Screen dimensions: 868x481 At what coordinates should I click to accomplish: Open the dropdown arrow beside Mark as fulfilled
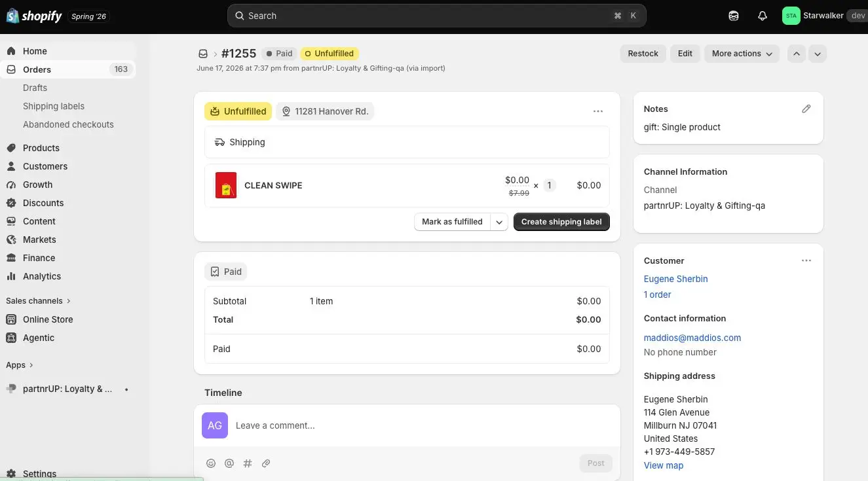tap(499, 222)
